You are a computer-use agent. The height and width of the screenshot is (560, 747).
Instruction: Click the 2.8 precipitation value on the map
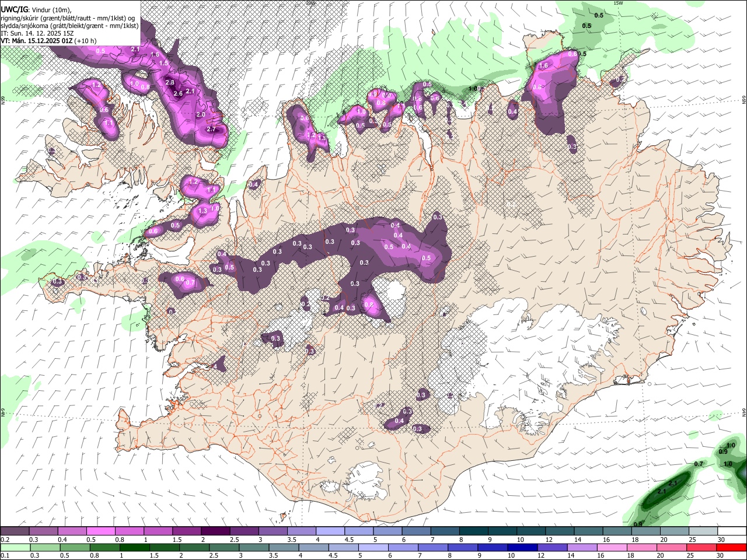pos(170,82)
